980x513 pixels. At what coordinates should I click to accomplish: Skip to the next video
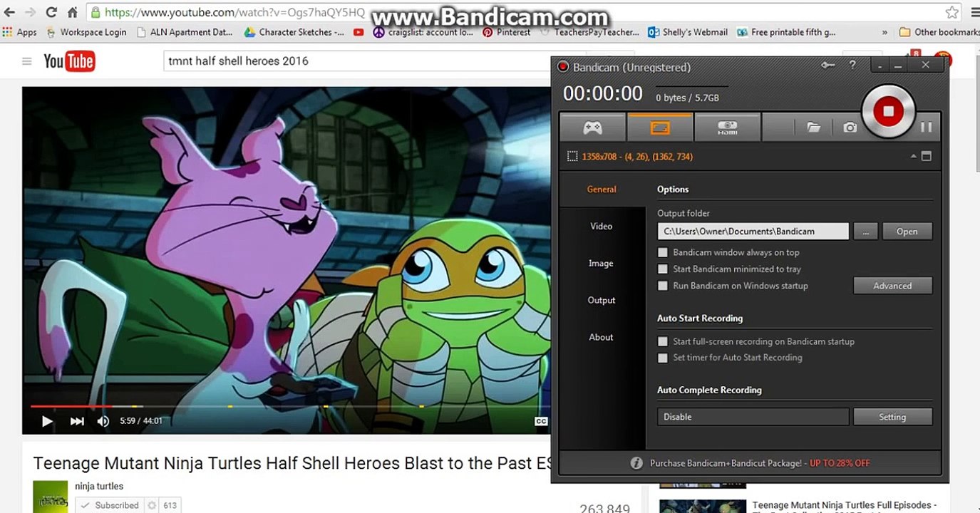point(77,421)
